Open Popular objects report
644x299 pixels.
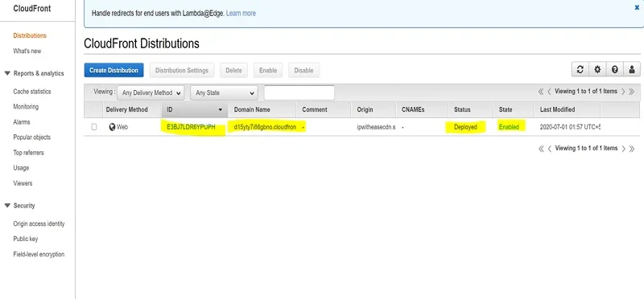pos(31,137)
